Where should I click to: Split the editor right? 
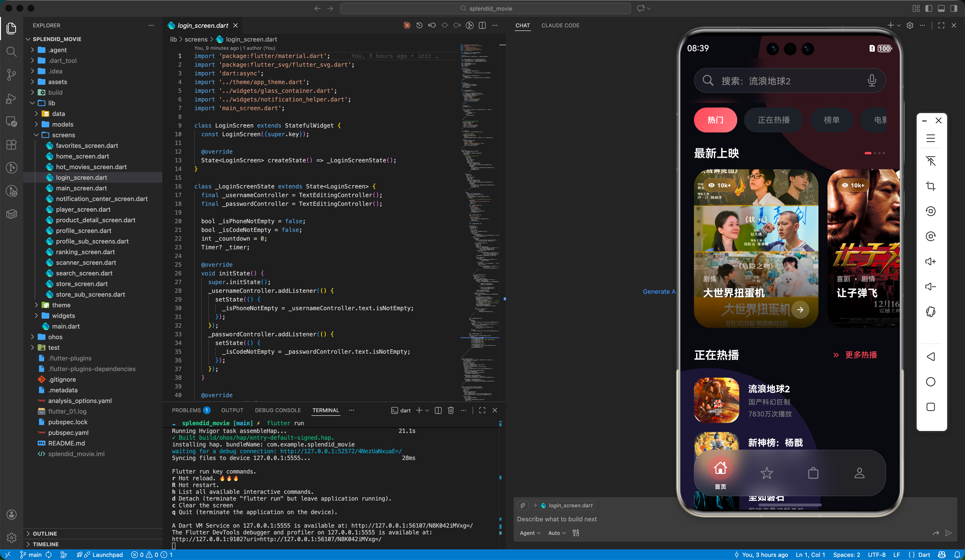pos(482,25)
